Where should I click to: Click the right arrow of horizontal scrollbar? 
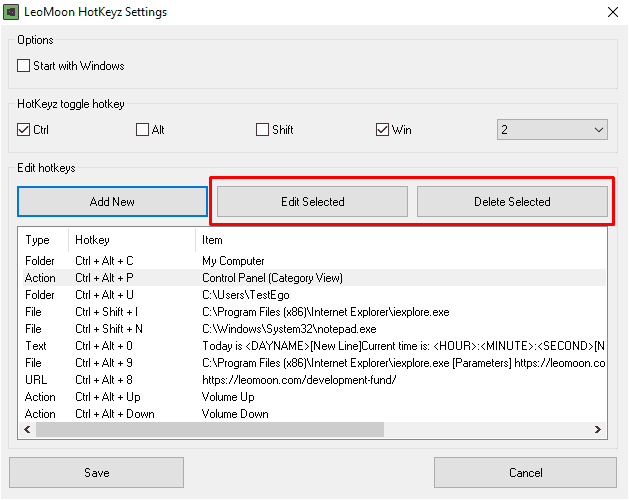point(598,429)
